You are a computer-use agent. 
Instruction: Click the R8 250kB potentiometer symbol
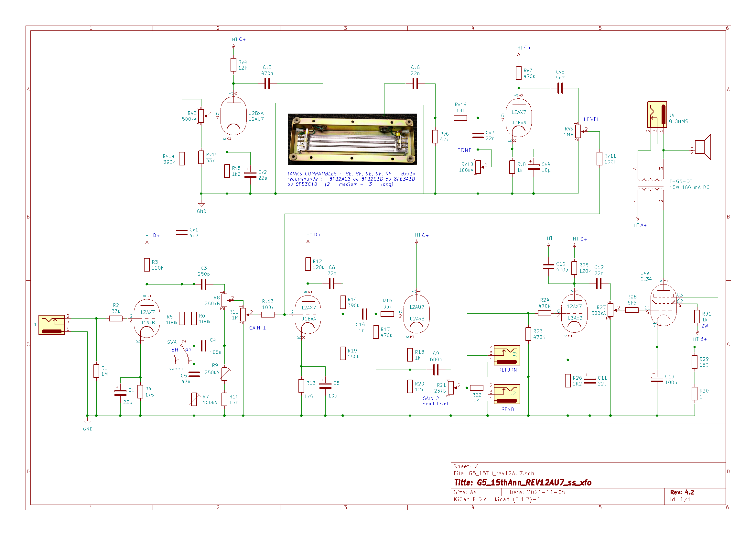point(224,300)
